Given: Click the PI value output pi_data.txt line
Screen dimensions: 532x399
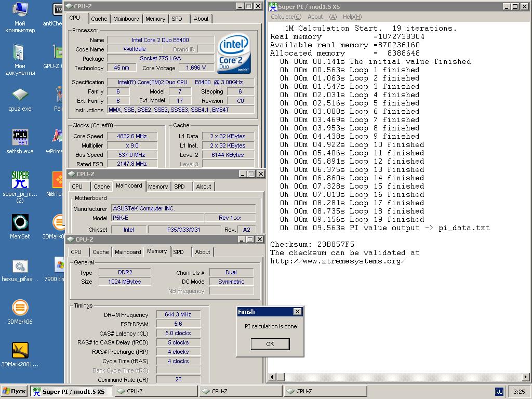Looking at the screenshot, I should tap(385, 228).
